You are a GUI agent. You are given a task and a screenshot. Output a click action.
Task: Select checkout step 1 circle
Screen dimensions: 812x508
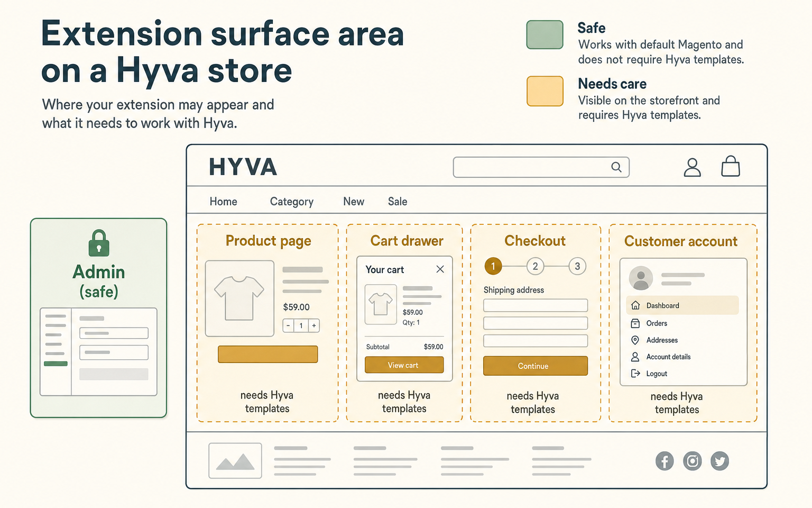click(x=493, y=266)
